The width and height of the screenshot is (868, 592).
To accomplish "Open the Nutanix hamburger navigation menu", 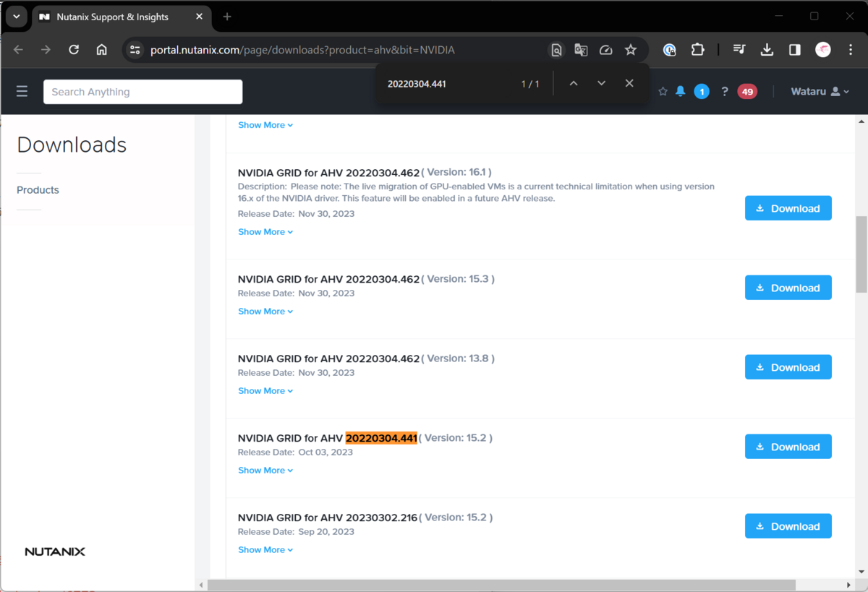I will (x=22, y=92).
